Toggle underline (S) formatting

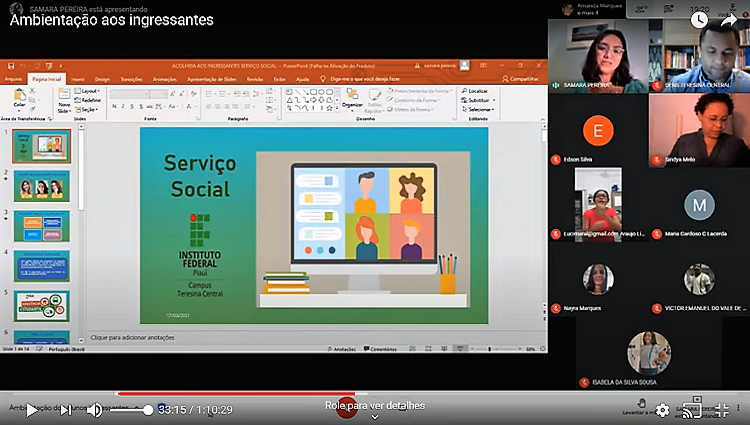click(x=132, y=106)
